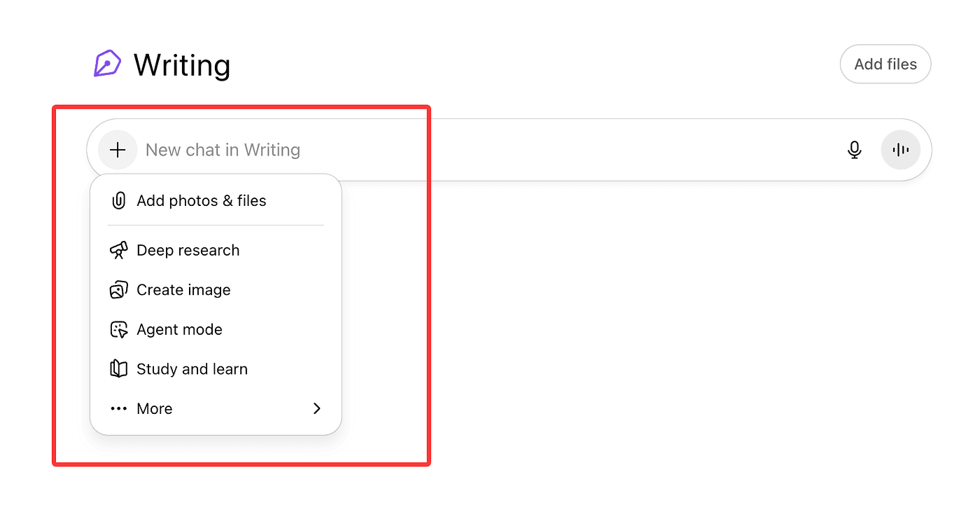Pick "Study and learn" in the menu
The image size is (980, 512).
tap(192, 369)
